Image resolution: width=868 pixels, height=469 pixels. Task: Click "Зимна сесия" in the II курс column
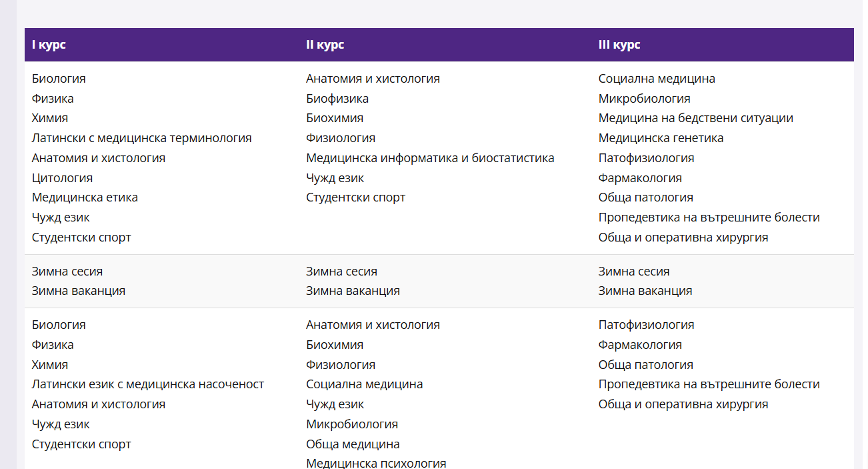[341, 272]
